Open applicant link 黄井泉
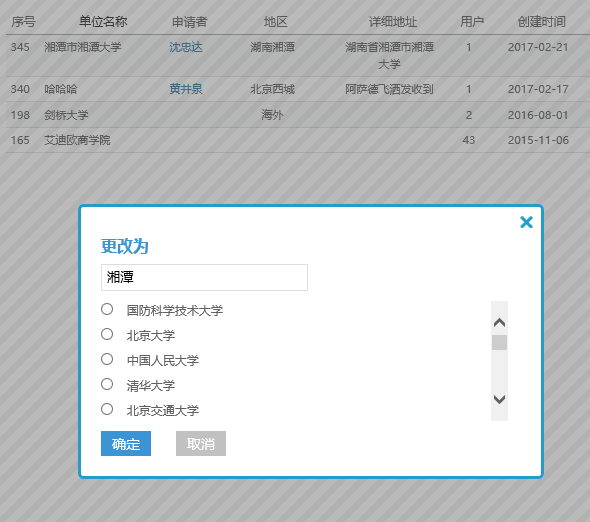Viewport: 590px width, 522px height. [186, 89]
